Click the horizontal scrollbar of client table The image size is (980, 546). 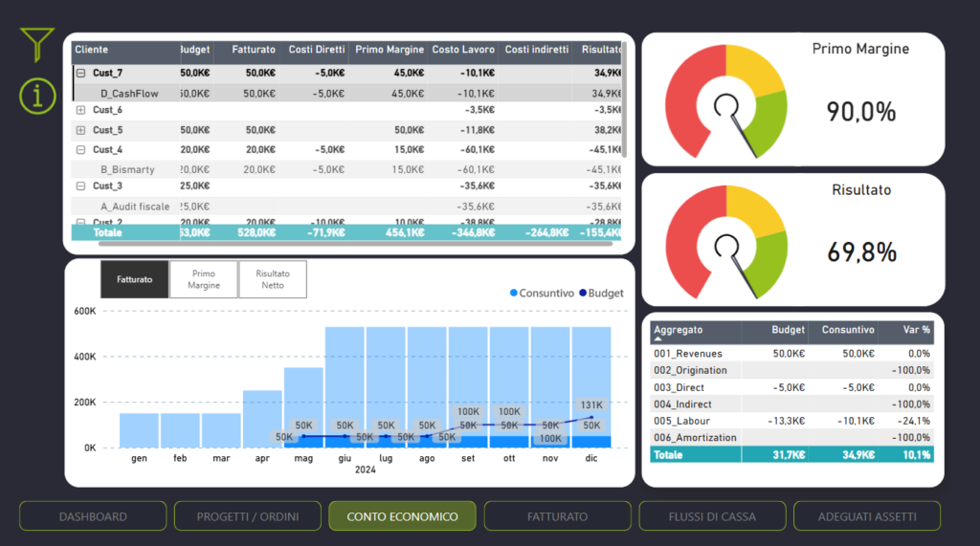pyautogui.click(x=355, y=244)
